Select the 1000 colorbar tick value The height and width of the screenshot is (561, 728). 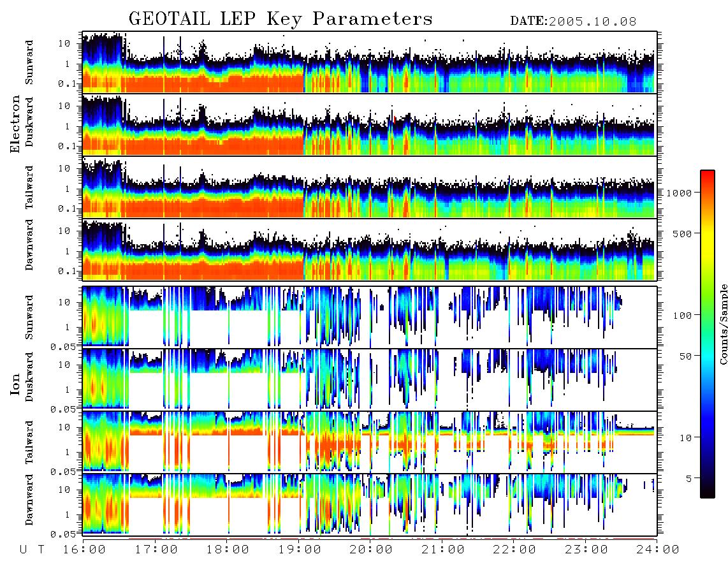(679, 193)
